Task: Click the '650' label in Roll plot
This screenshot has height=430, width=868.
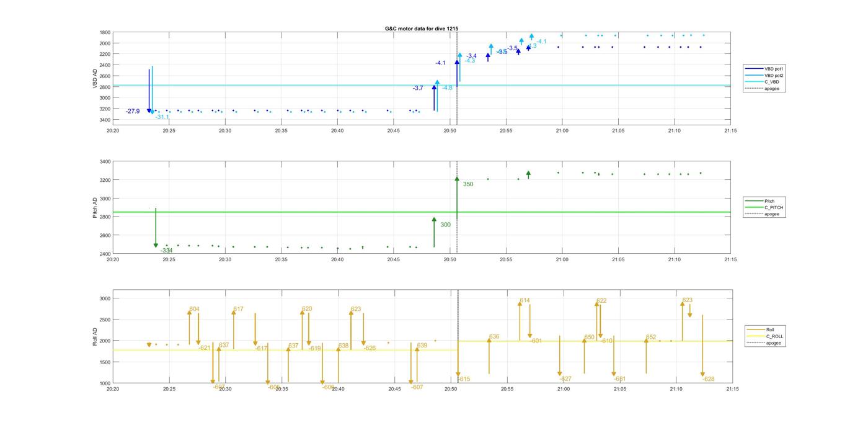Action: (590, 338)
